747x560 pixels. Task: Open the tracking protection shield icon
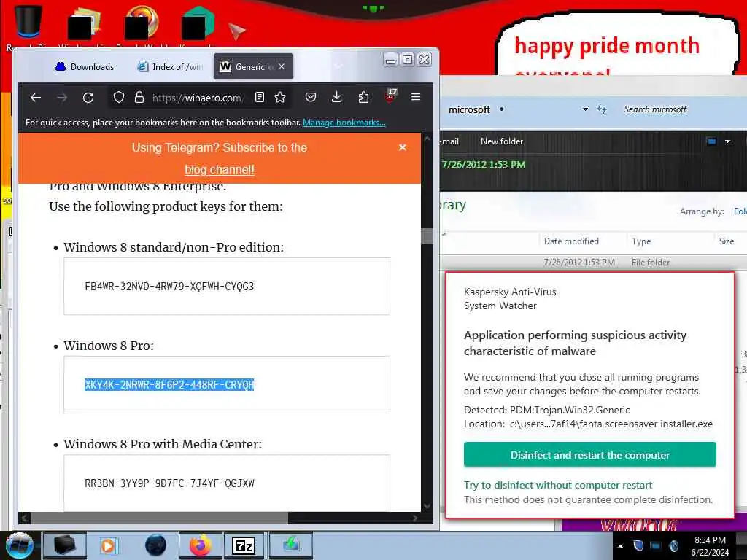click(x=119, y=98)
